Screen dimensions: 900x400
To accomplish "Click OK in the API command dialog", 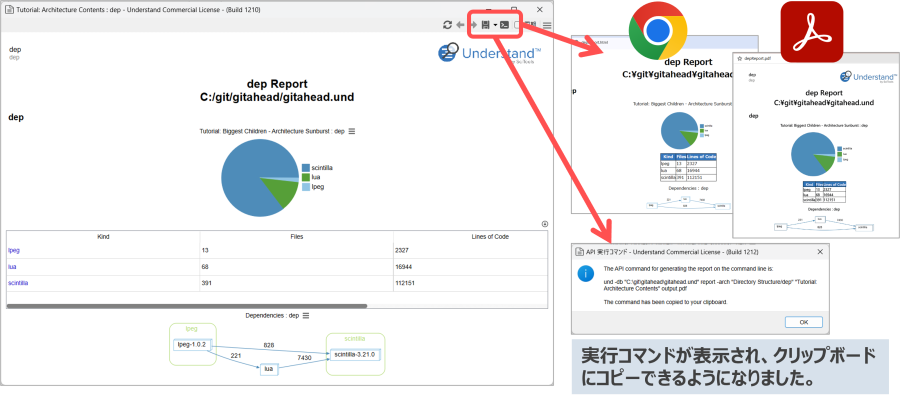I will (x=803, y=322).
